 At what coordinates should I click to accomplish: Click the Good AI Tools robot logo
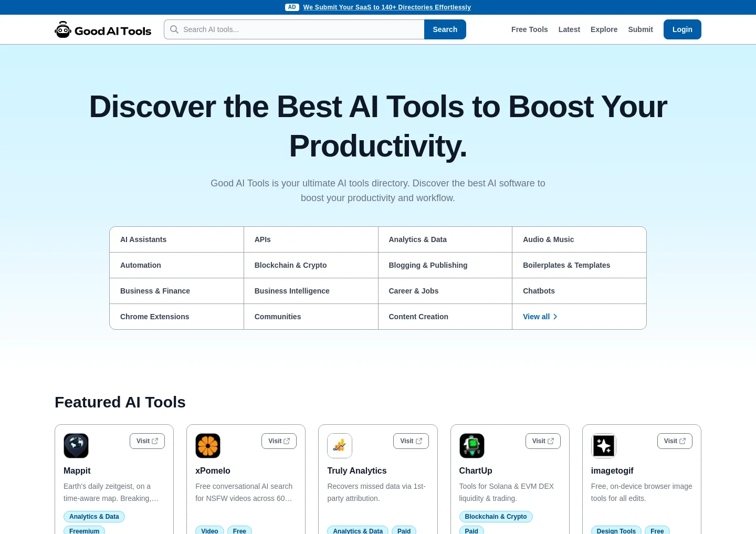point(103,29)
